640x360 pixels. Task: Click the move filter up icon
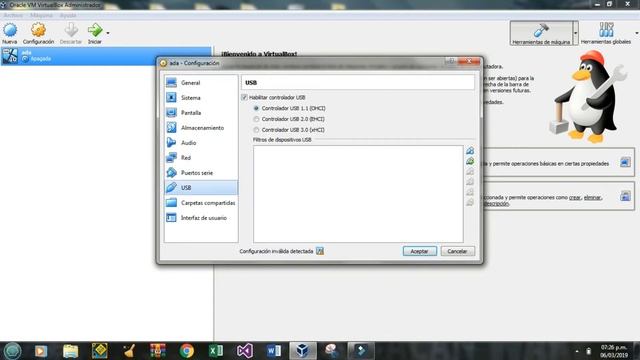(470, 191)
